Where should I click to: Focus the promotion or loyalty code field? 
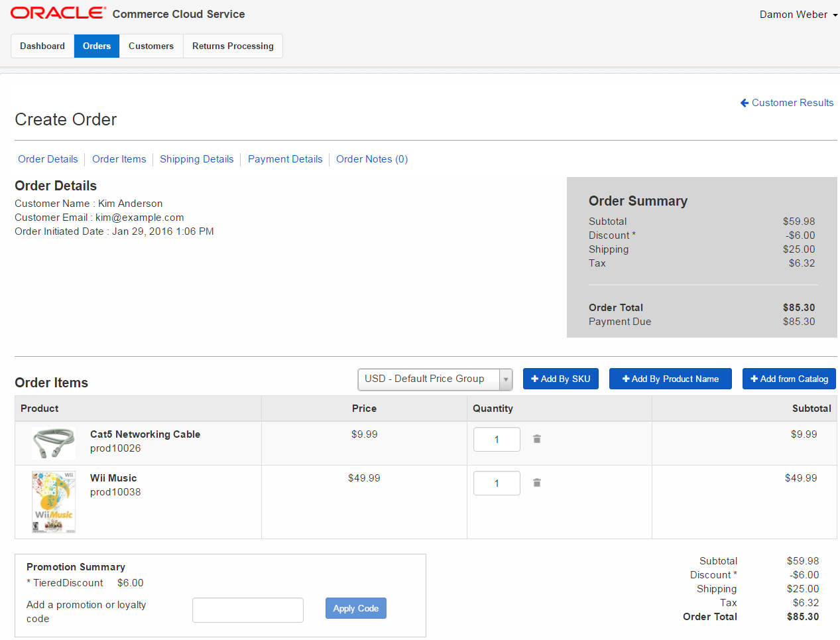click(x=247, y=610)
